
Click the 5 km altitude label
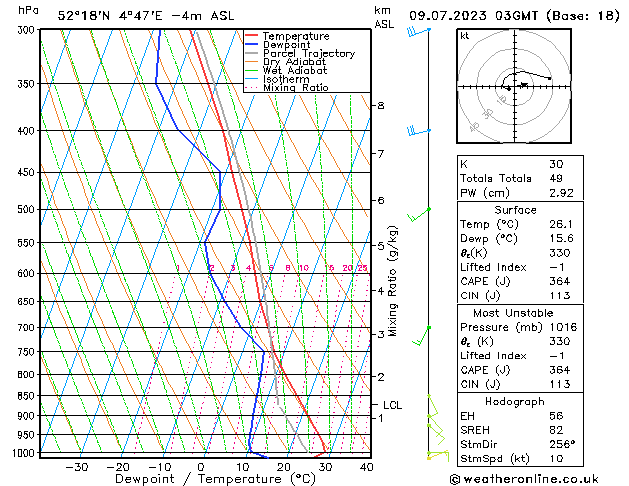pyautogui.click(x=381, y=245)
